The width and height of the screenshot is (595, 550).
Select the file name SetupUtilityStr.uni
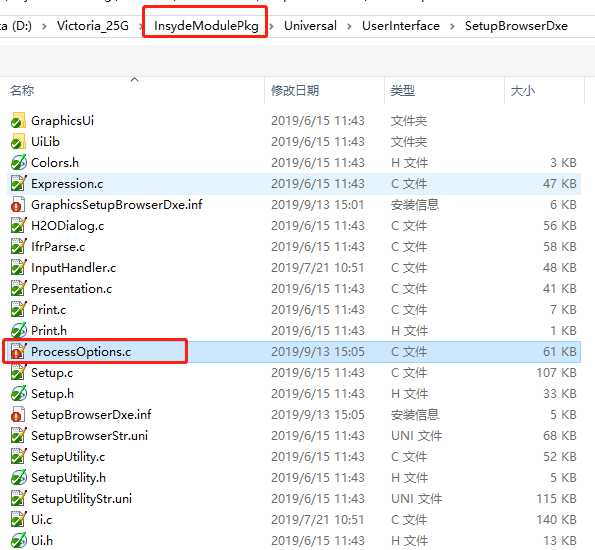tap(81, 498)
